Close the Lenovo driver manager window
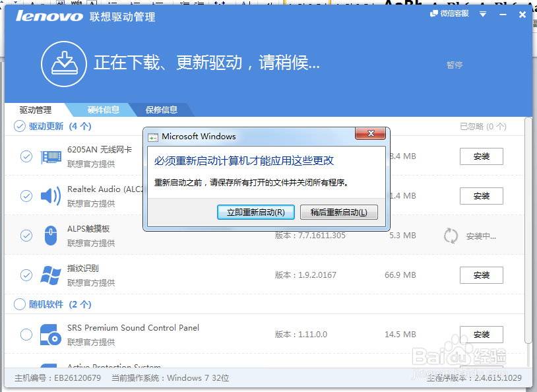Image resolution: width=537 pixels, height=392 pixels. (x=522, y=15)
